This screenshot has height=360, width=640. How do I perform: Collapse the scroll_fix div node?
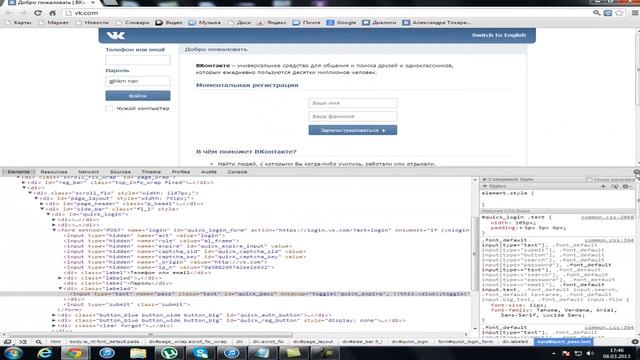coord(30,193)
